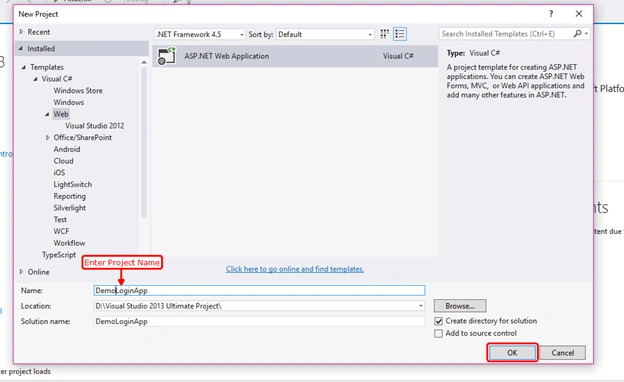624x382 pixels.
Task: Open the Sort by Default dropdown
Action: tap(325, 34)
